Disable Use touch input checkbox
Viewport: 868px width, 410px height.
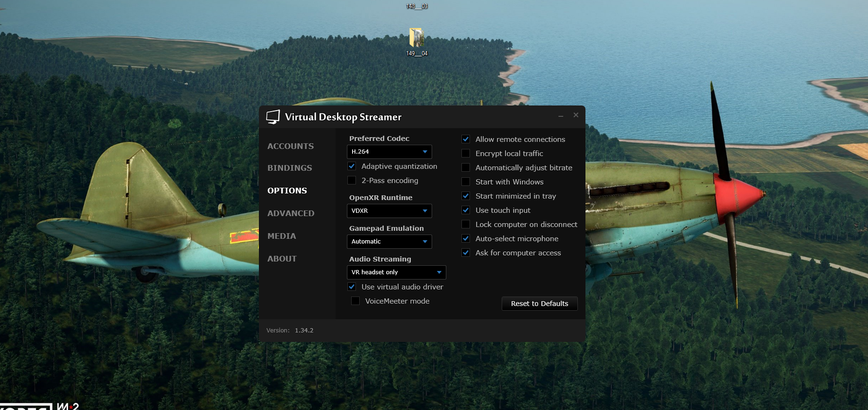[466, 210]
